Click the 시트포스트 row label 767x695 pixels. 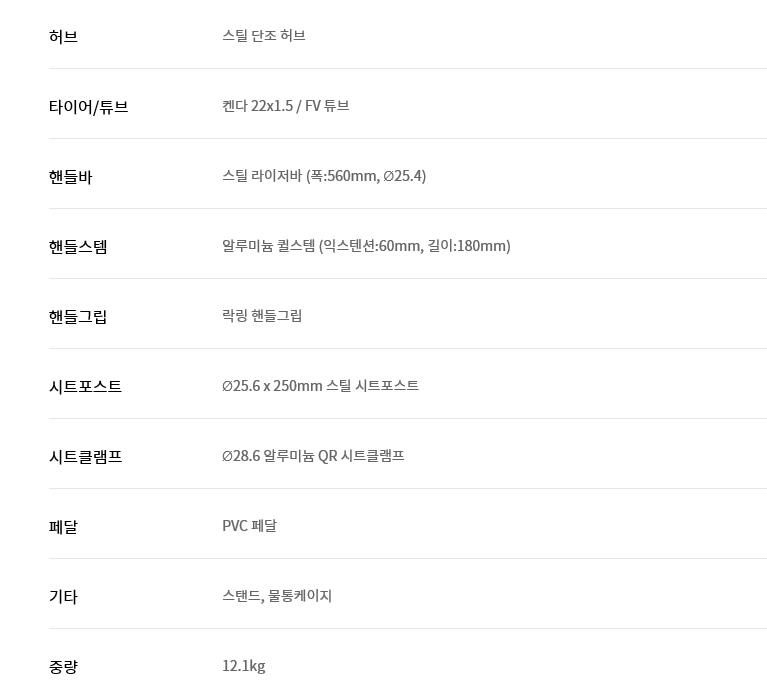coord(85,387)
